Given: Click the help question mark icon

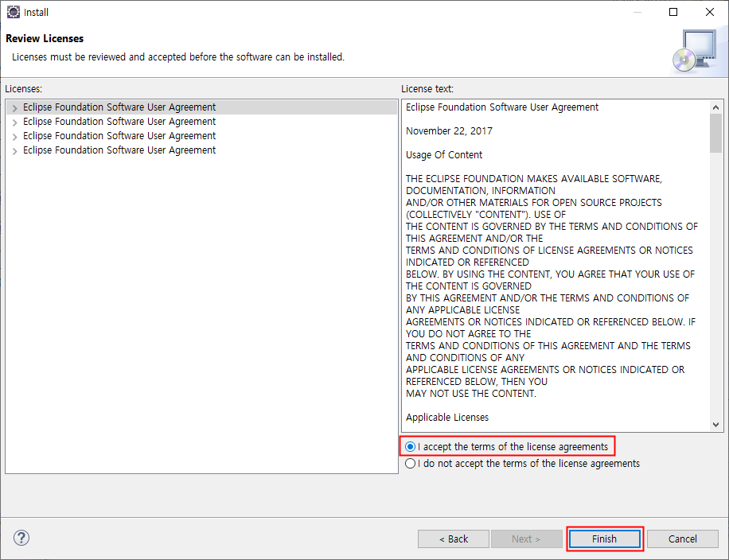Looking at the screenshot, I should point(21,538).
